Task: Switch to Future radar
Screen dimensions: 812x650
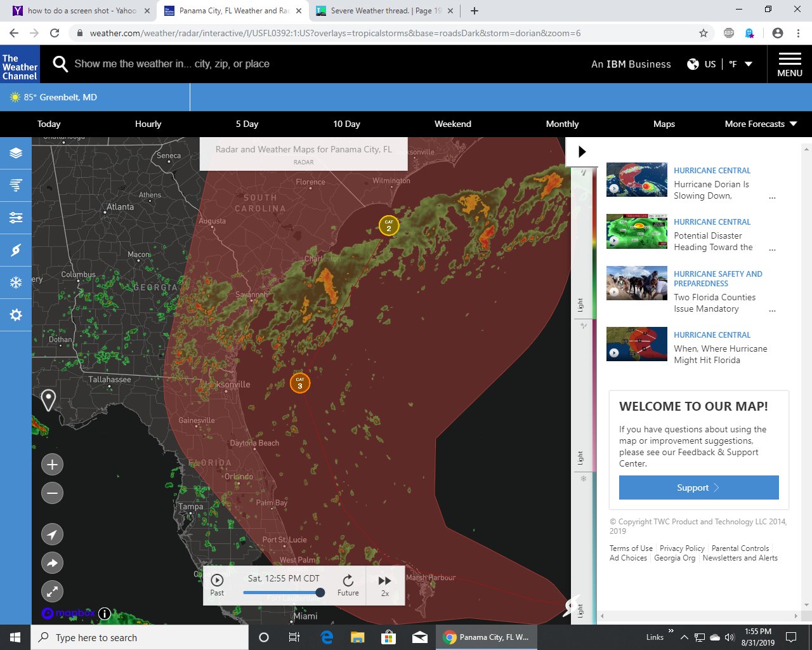Action: pos(348,585)
